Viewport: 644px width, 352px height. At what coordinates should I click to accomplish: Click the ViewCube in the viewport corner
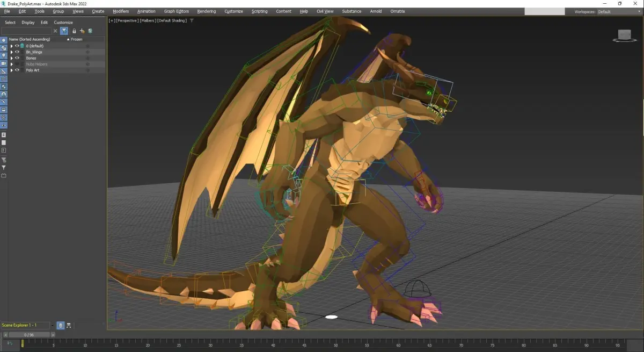click(624, 35)
